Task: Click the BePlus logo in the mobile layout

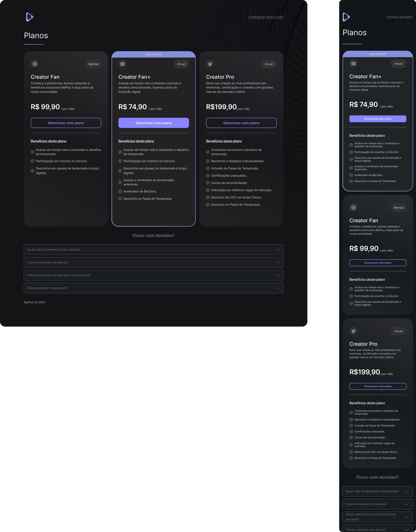Action: (346, 17)
